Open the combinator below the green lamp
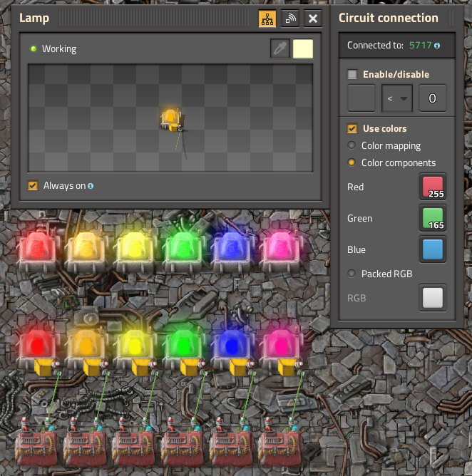This screenshot has width=472, height=476. coord(183,445)
